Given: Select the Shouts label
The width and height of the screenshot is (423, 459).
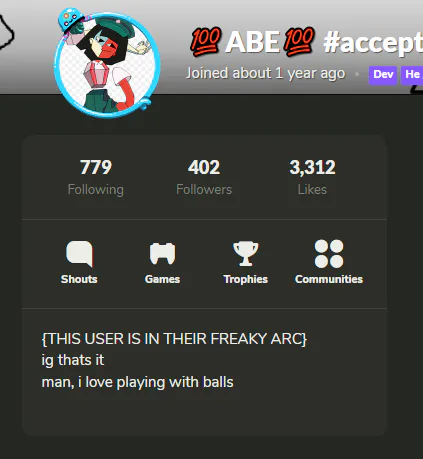Looking at the screenshot, I should [79, 279].
